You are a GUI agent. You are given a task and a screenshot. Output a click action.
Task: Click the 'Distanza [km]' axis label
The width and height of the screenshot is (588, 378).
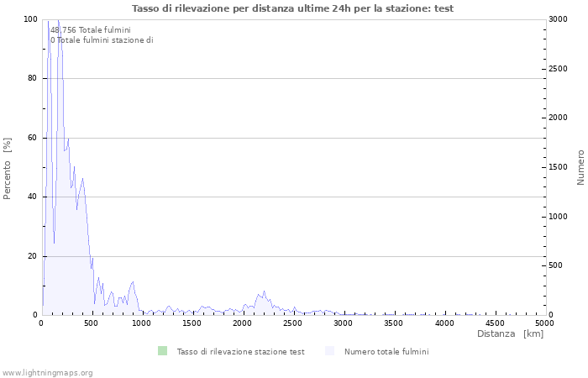pyautogui.click(x=511, y=333)
